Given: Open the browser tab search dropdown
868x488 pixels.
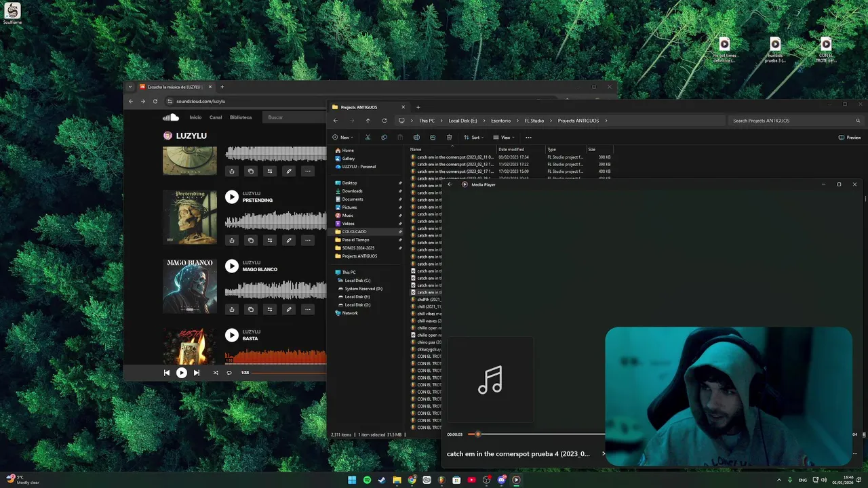Looking at the screenshot, I should click(x=130, y=87).
